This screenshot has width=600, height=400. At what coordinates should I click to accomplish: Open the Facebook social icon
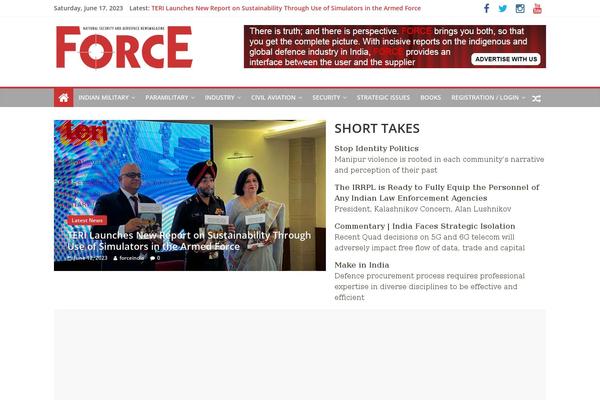486,8
